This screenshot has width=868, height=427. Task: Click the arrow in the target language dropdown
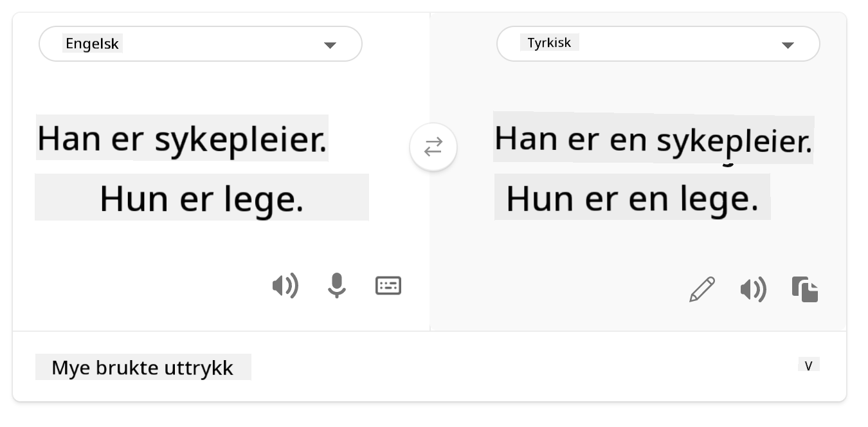[x=788, y=45]
